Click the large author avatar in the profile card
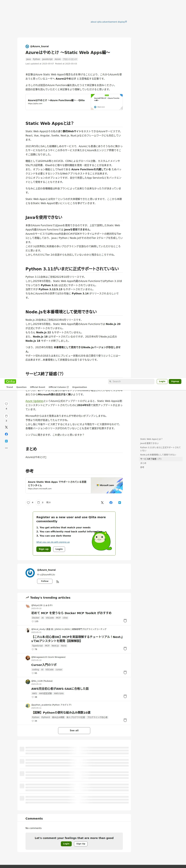Screen dimensions: 186x868 30,573
